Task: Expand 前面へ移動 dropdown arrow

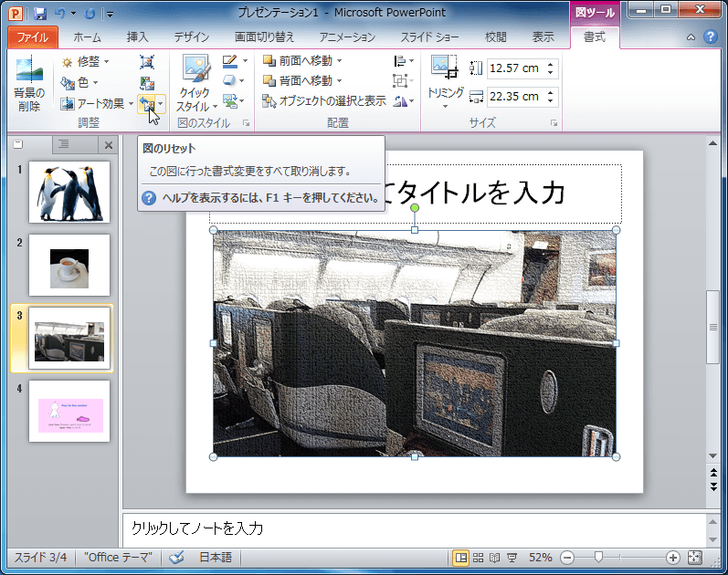Action: point(340,61)
